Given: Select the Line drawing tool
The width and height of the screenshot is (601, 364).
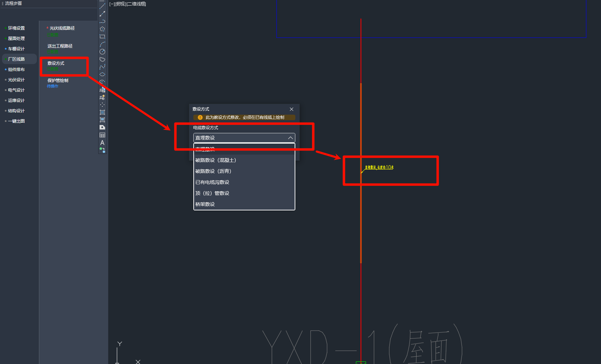Looking at the screenshot, I should pos(102,6).
